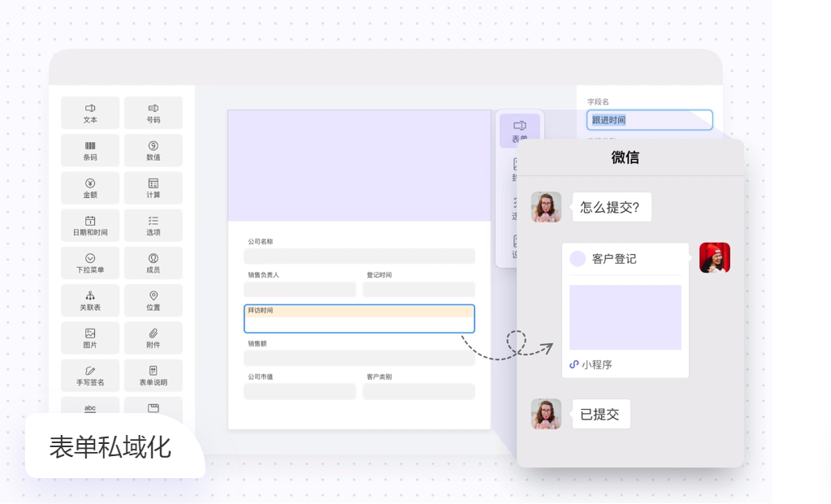Select the 文本 text field widget
Viewport: 831px width, 504px height.
point(90,113)
